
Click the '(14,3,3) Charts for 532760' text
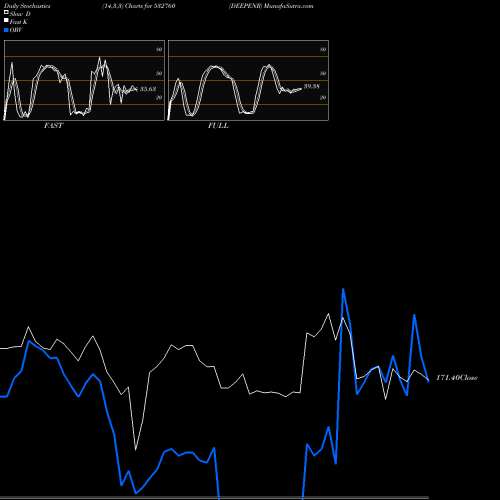click(x=139, y=6)
